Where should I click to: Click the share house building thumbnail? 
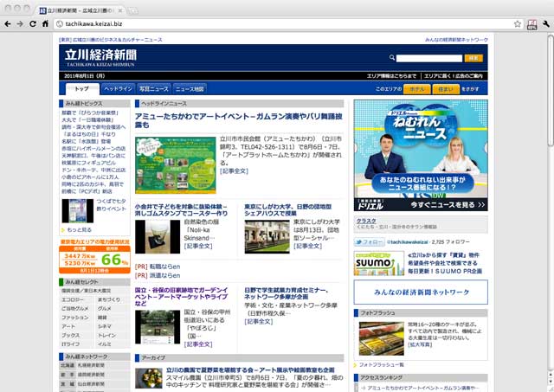(x=267, y=236)
